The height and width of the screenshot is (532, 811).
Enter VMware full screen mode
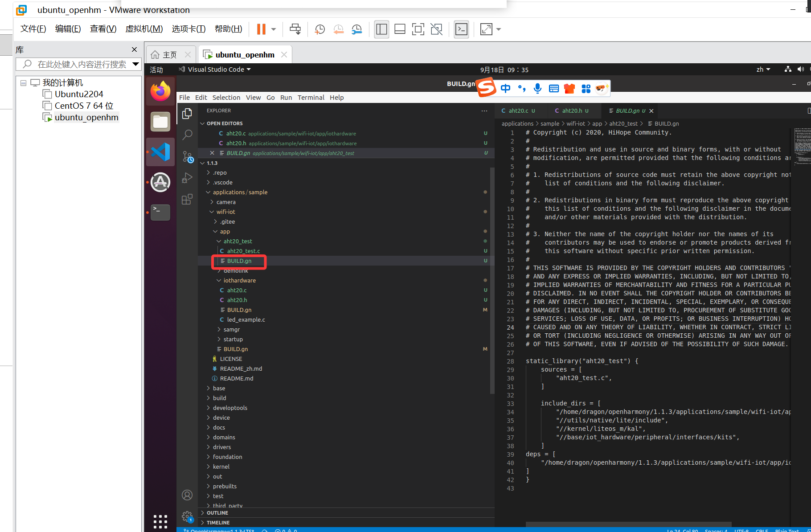418,29
